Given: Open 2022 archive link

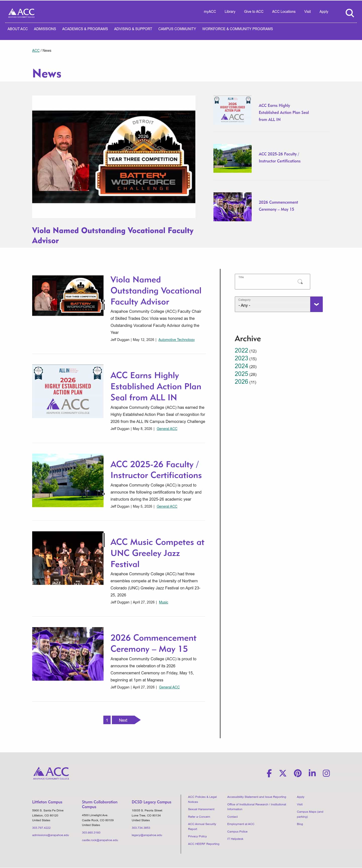Looking at the screenshot, I should tap(241, 351).
